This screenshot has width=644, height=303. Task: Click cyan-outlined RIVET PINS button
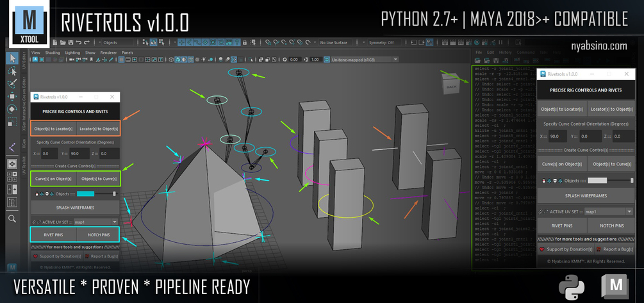coord(53,235)
